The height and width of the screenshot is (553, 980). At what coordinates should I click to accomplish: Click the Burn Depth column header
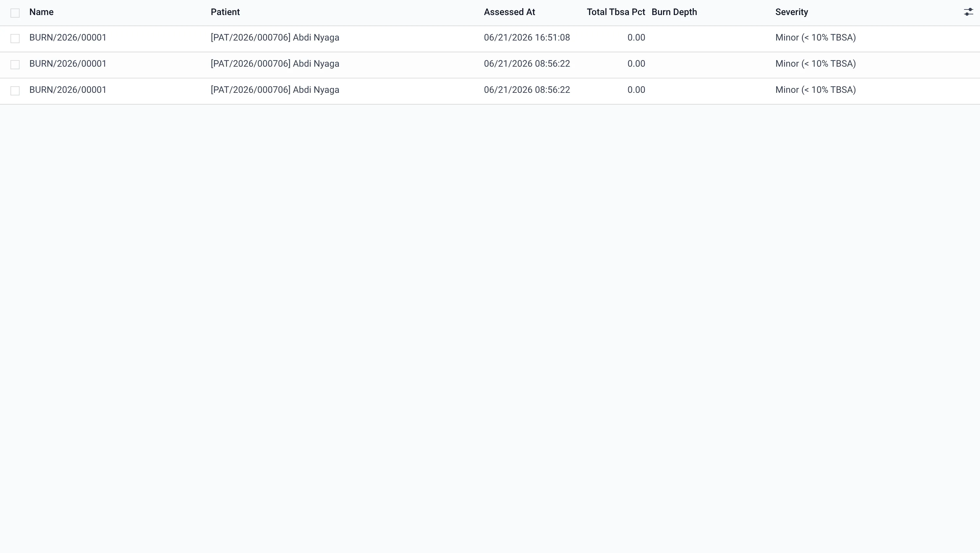pyautogui.click(x=674, y=12)
